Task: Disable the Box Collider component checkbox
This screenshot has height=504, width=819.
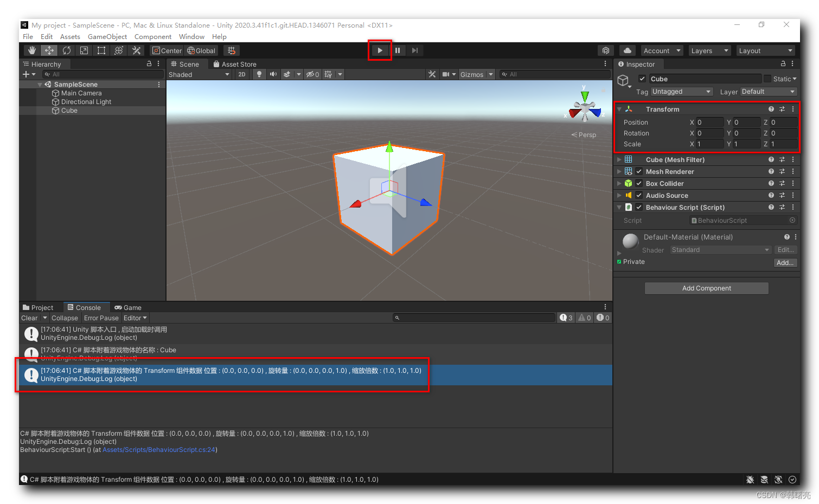Action: [x=638, y=183]
